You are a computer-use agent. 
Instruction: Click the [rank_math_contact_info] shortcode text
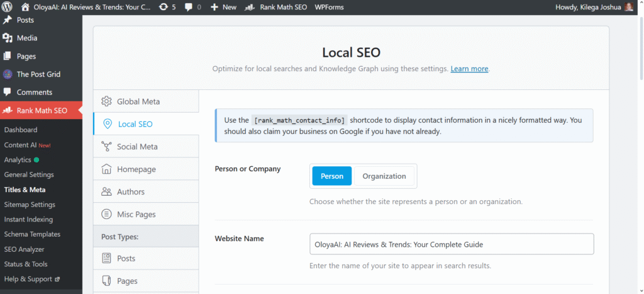pyautogui.click(x=299, y=120)
